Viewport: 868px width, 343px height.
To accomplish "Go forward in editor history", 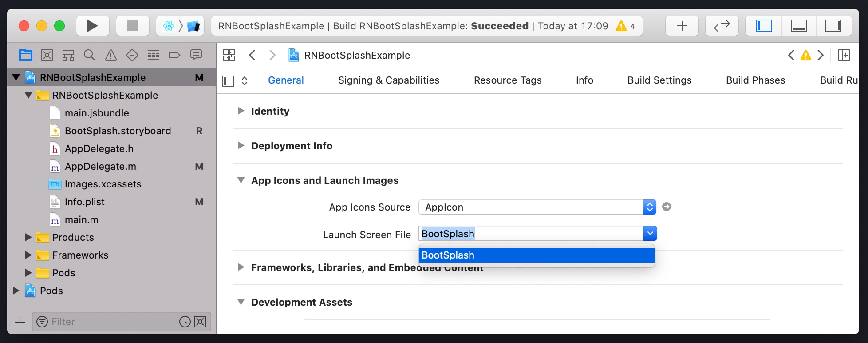I will [272, 55].
